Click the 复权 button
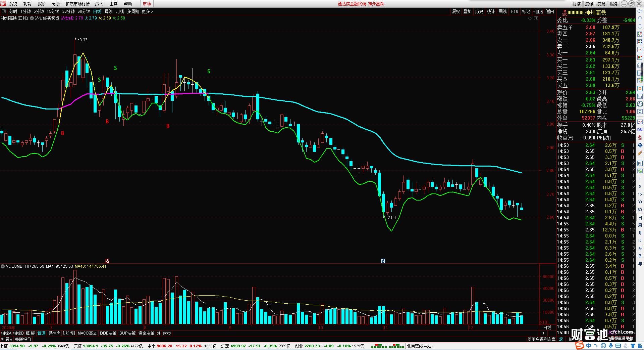This screenshot has width=644, height=350. coord(456,11)
